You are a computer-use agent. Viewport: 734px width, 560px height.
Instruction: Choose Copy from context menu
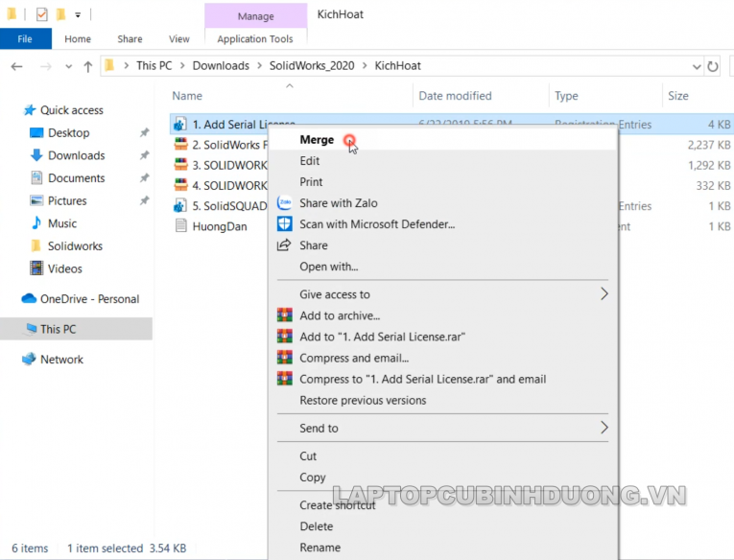[x=312, y=478]
